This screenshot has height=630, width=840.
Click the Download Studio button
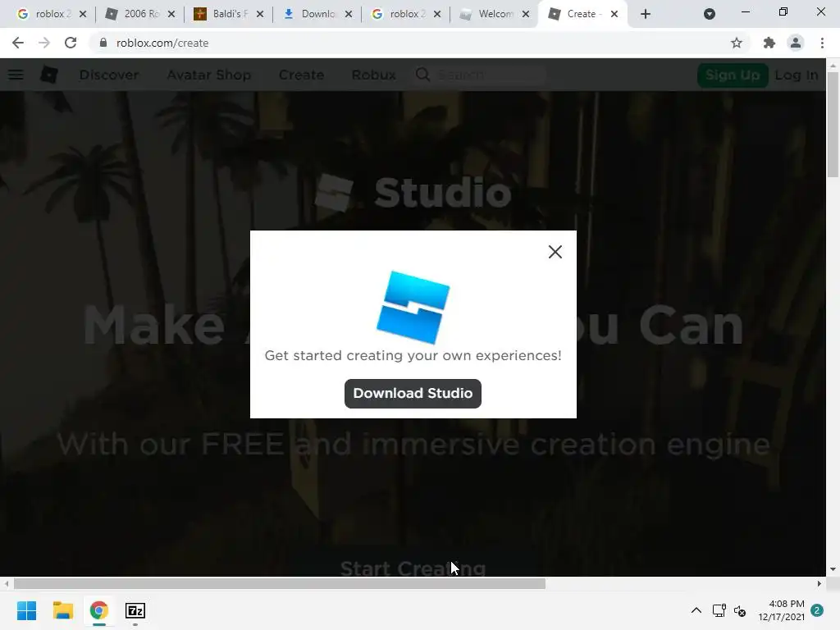point(413,394)
